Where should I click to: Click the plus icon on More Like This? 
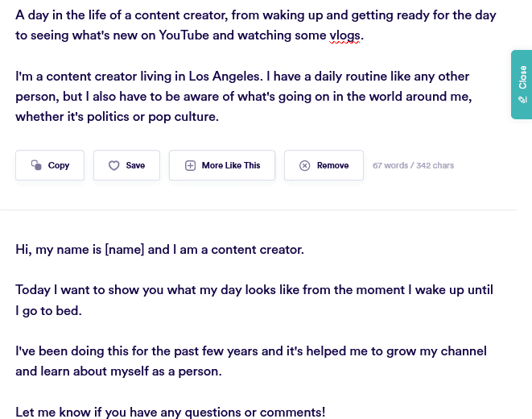tap(191, 165)
